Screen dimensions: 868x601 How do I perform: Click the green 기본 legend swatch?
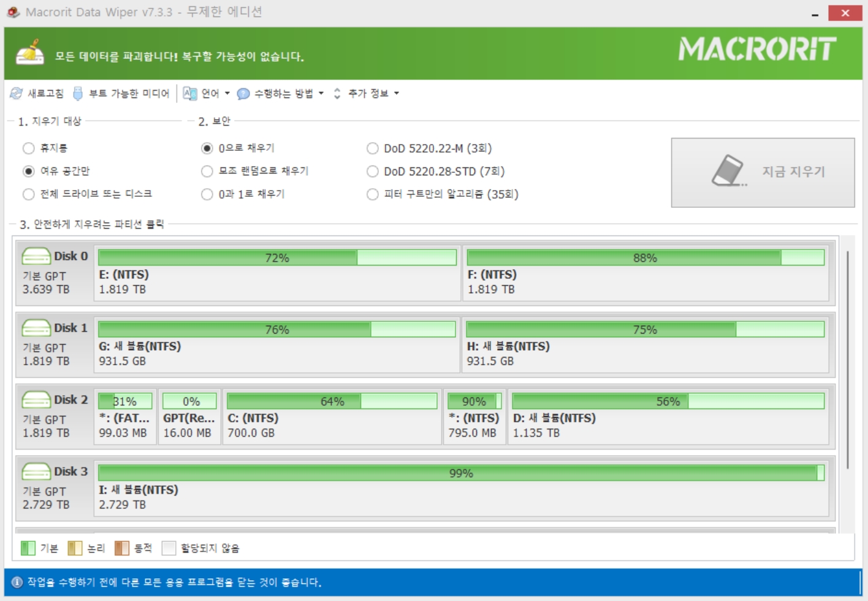pos(28,548)
